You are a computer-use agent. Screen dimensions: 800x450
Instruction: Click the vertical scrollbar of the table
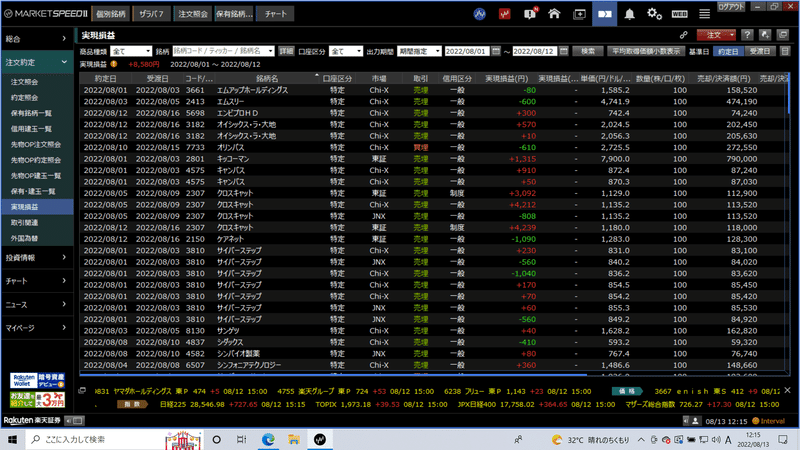(x=788, y=94)
